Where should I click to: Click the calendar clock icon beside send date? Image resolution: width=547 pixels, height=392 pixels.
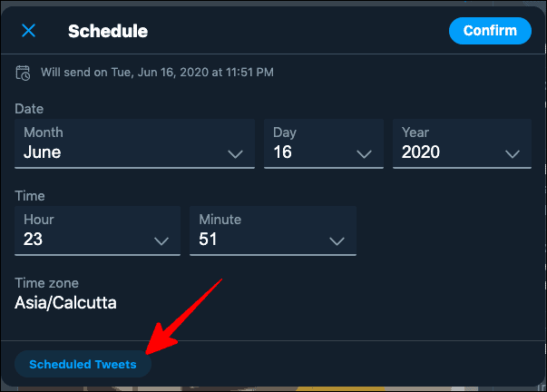tap(23, 73)
